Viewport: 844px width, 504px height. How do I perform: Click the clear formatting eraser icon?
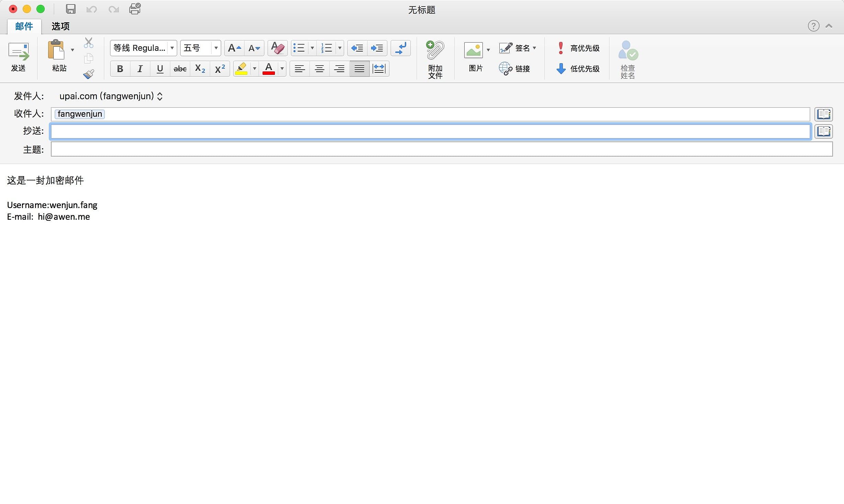click(277, 48)
